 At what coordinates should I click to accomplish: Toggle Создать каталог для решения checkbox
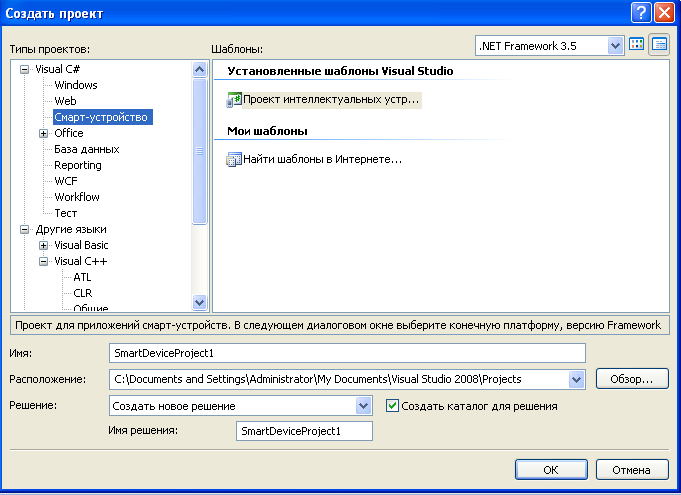coord(392,406)
